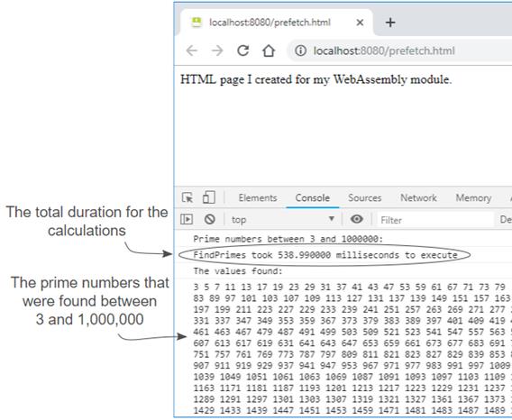
Task: Click the 'FindPrimes took 538.990000 milliseconds' line
Action: tap(325, 255)
